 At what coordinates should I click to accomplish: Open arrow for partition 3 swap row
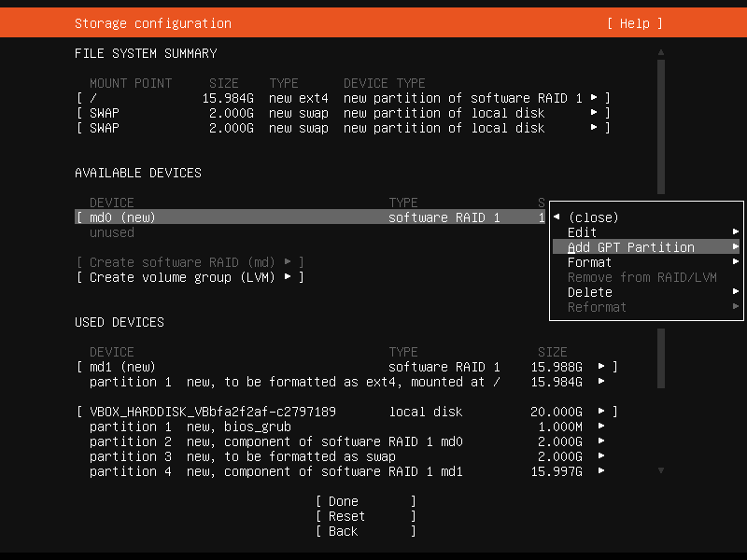[601, 455]
